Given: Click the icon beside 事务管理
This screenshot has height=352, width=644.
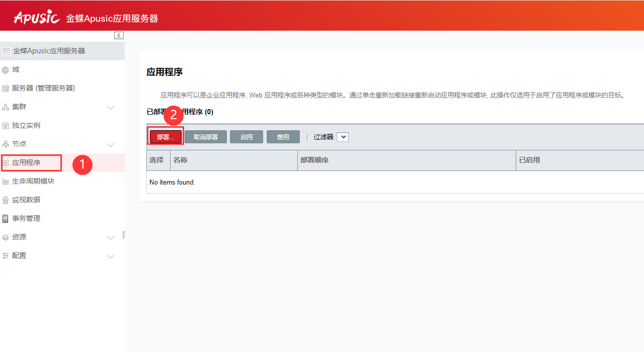Looking at the screenshot, I should (6, 219).
